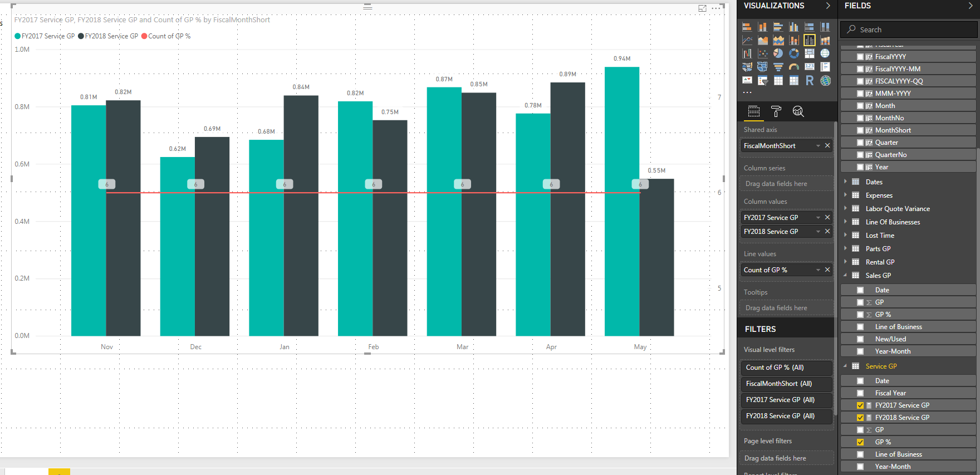Pick the Stacked area chart visual
The width and height of the screenshot is (980, 475).
(x=778, y=40)
